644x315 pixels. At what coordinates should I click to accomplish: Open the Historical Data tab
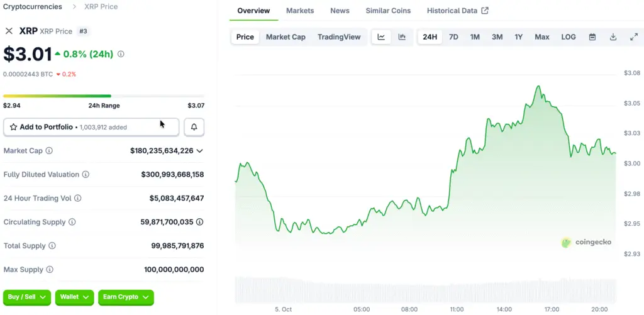(x=457, y=11)
